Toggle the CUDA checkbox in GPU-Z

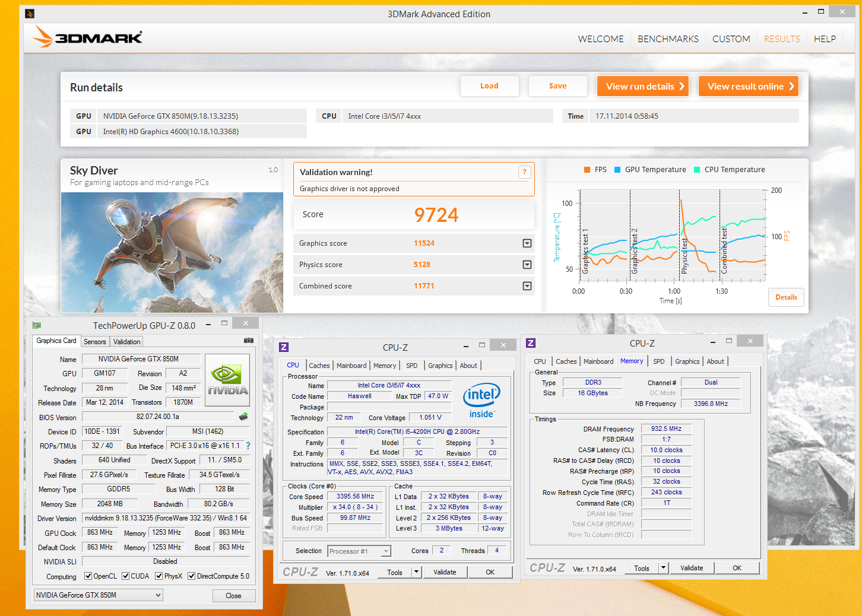[125, 576]
